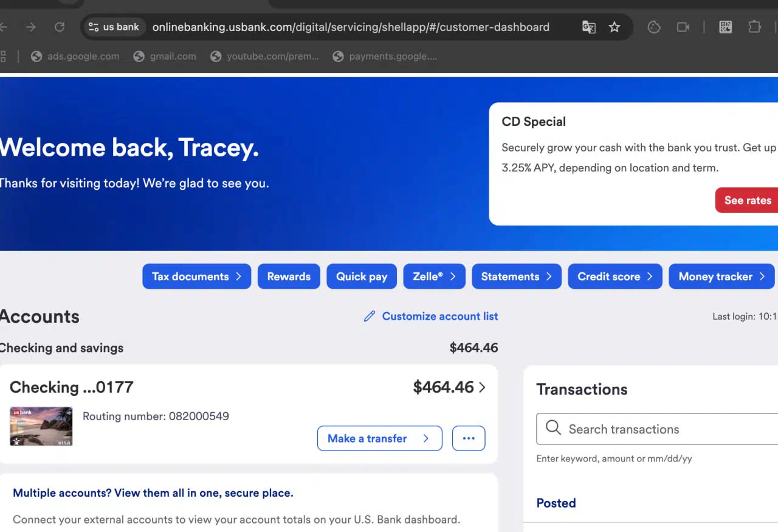Open the Rewards shortcut

click(x=289, y=277)
